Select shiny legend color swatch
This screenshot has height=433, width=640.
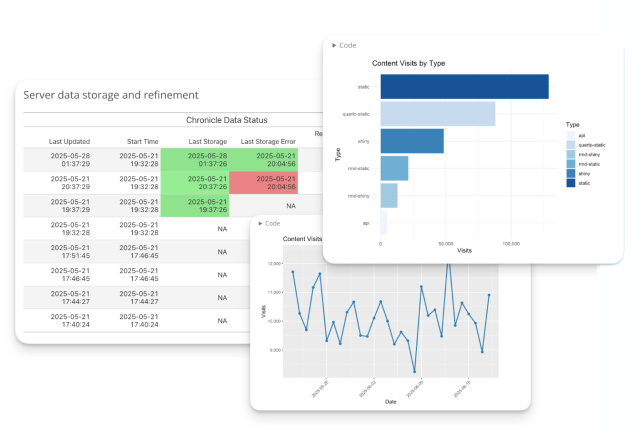570,173
